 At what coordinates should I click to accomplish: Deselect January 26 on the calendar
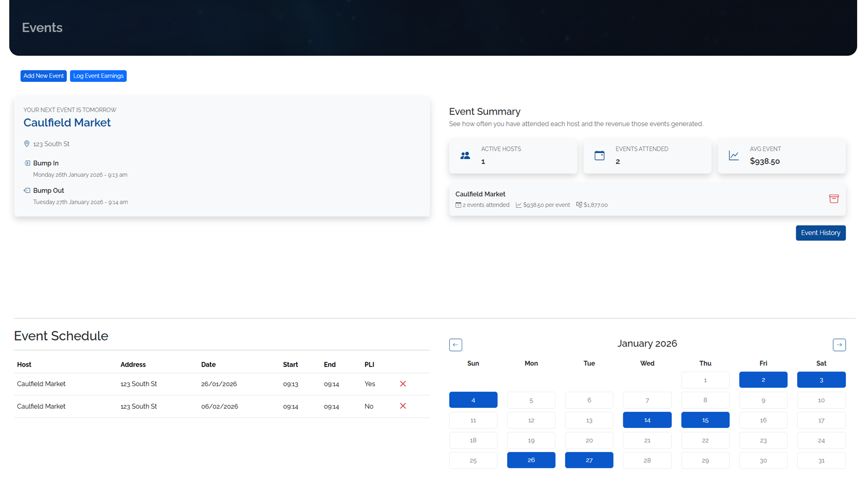coord(531,460)
